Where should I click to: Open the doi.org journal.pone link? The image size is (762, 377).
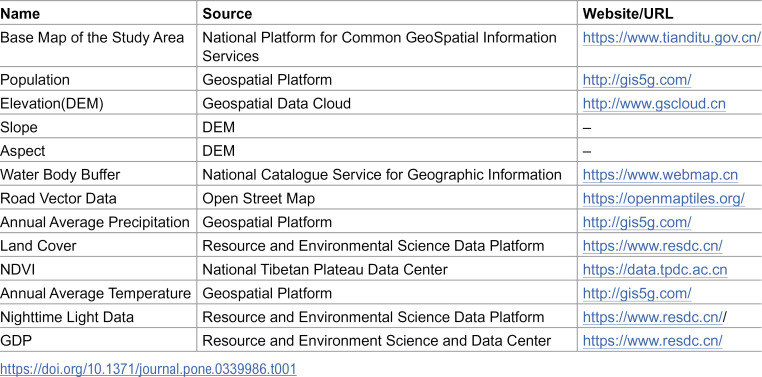(x=148, y=369)
